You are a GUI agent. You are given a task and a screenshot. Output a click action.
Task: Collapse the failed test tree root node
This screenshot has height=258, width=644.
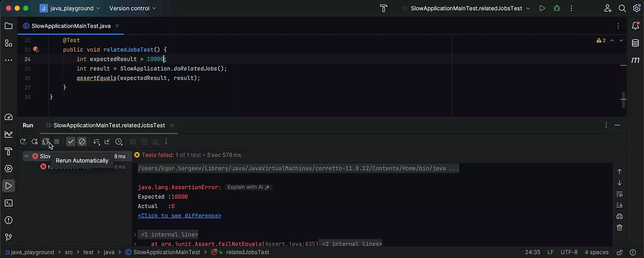[x=26, y=156]
